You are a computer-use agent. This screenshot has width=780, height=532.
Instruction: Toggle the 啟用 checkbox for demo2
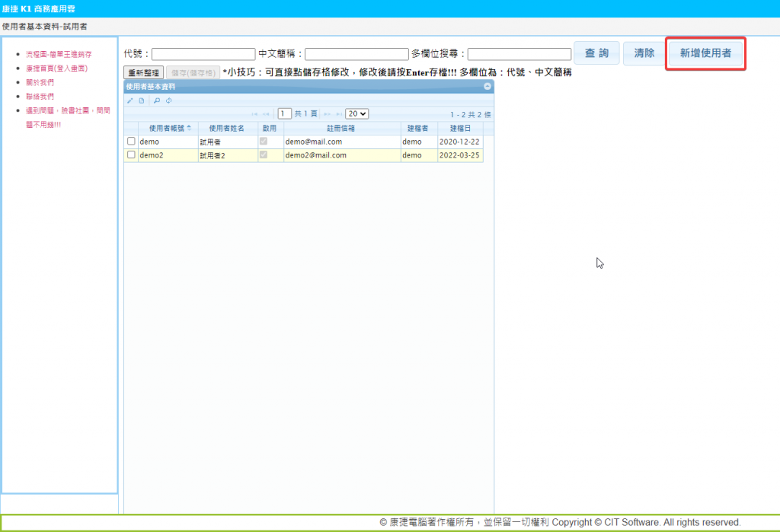pos(264,155)
